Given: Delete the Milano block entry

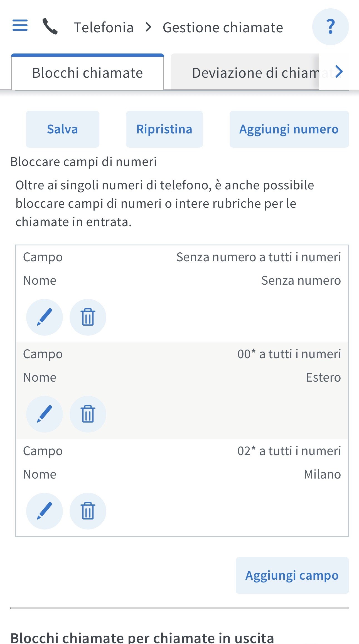Looking at the screenshot, I should (88, 511).
